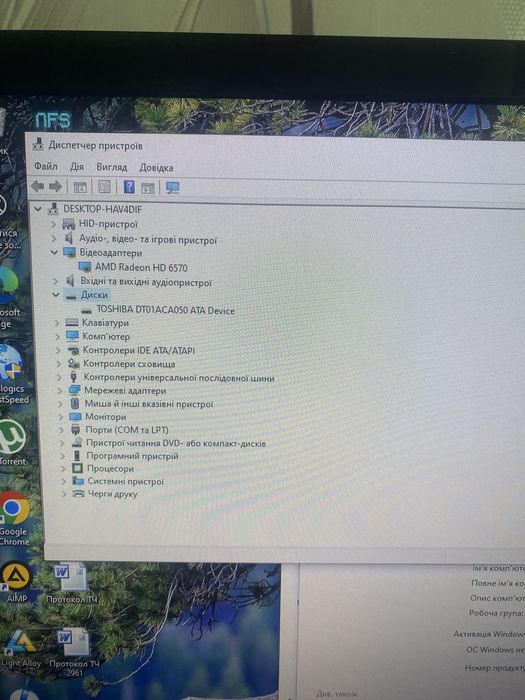Open Google Chrome desktop icon
The image size is (525, 700).
[14, 508]
